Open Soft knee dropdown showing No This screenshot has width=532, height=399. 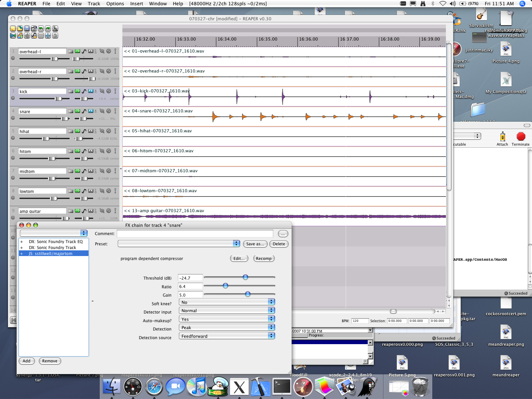pyautogui.click(x=227, y=302)
